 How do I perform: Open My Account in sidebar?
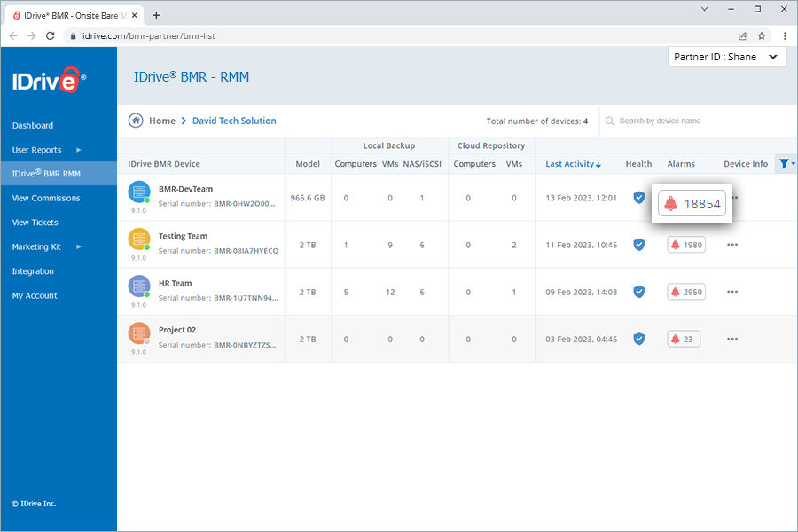click(35, 296)
